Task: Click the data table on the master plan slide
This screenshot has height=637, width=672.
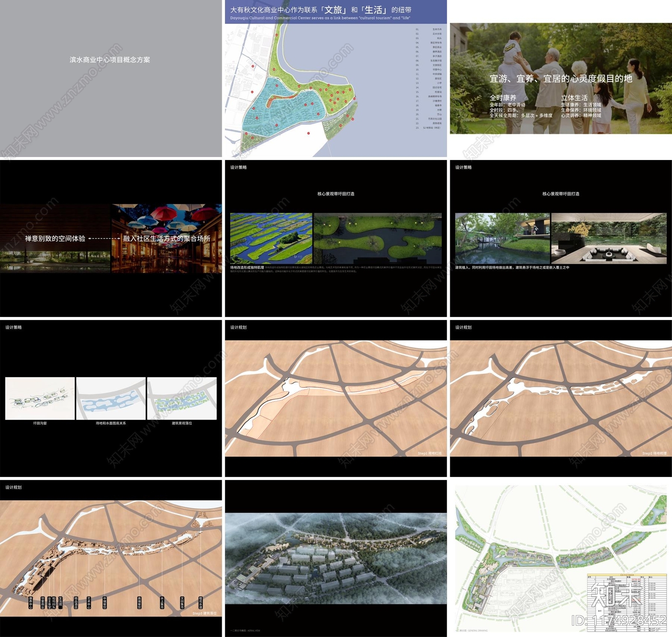Action: [627, 603]
